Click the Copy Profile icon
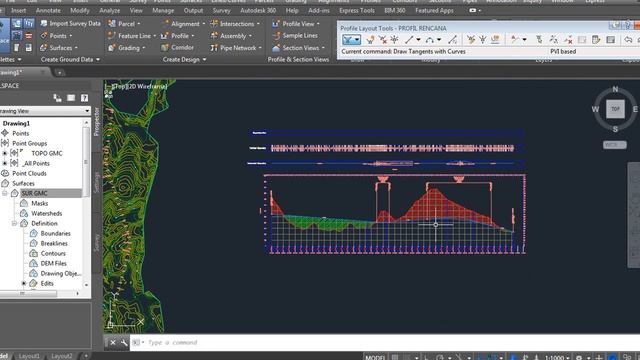Viewport: 640px width, 360px height. point(495,40)
